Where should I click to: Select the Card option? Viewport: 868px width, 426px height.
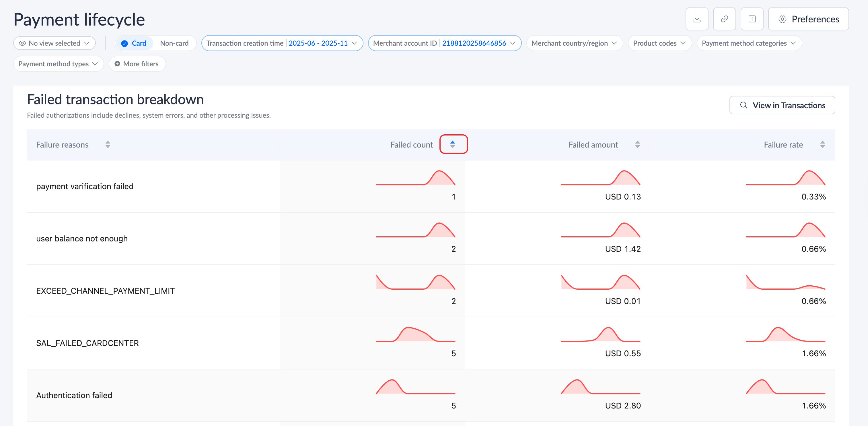tap(134, 43)
